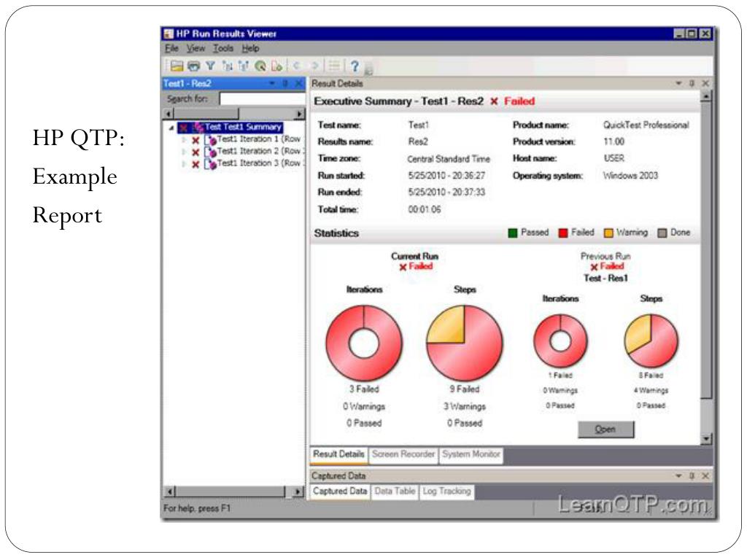Switch to the Log Tracking tab
The image size is (747, 560).
pyautogui.click(x=446, y=491)
